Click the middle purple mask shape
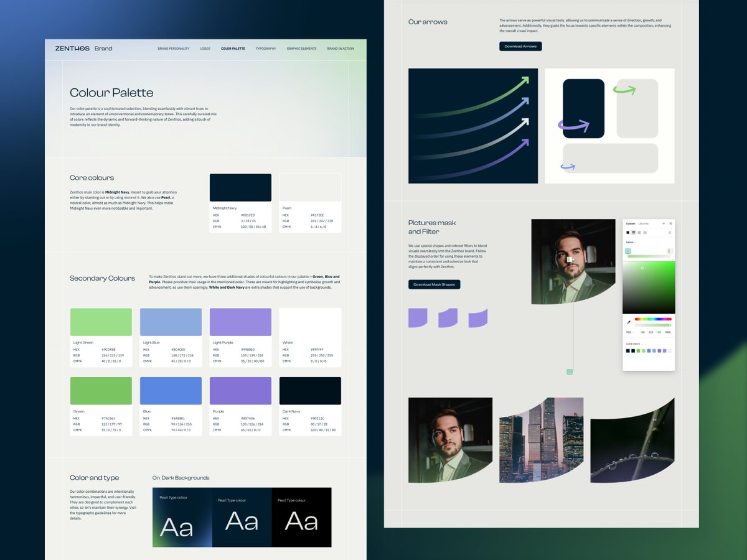747x560 pixels. pyautogui.click(x=448, y=317)
